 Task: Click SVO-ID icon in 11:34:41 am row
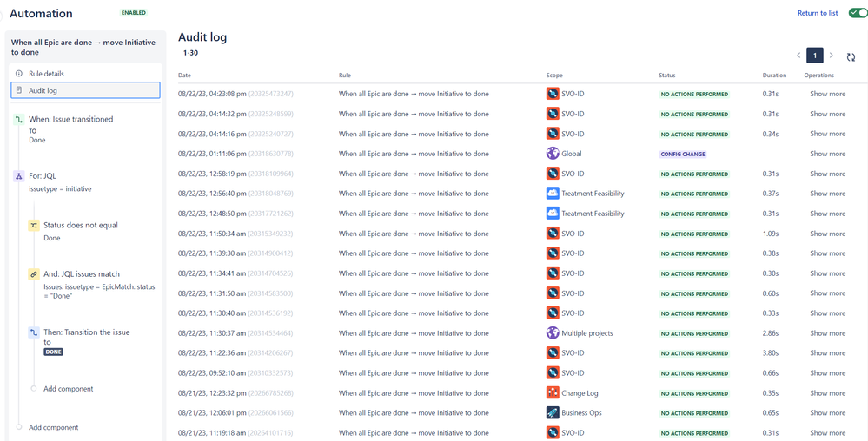(553, 273)
